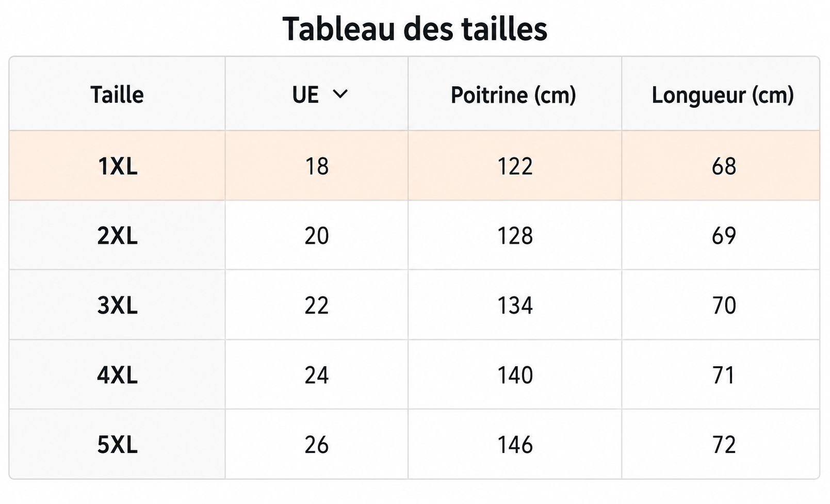The image size is (830, 504).
Task: Click EU size 20 cell
Action: 317,235
